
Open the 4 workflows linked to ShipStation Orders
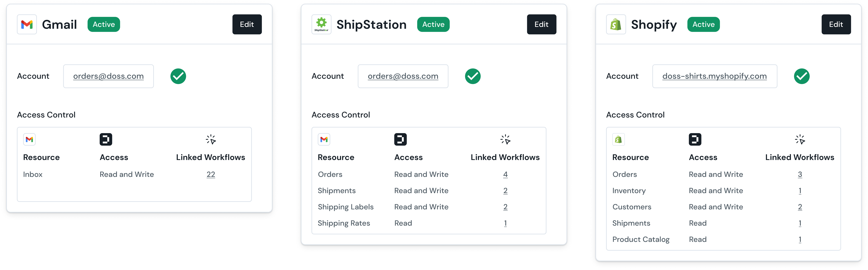click(505, 174)
